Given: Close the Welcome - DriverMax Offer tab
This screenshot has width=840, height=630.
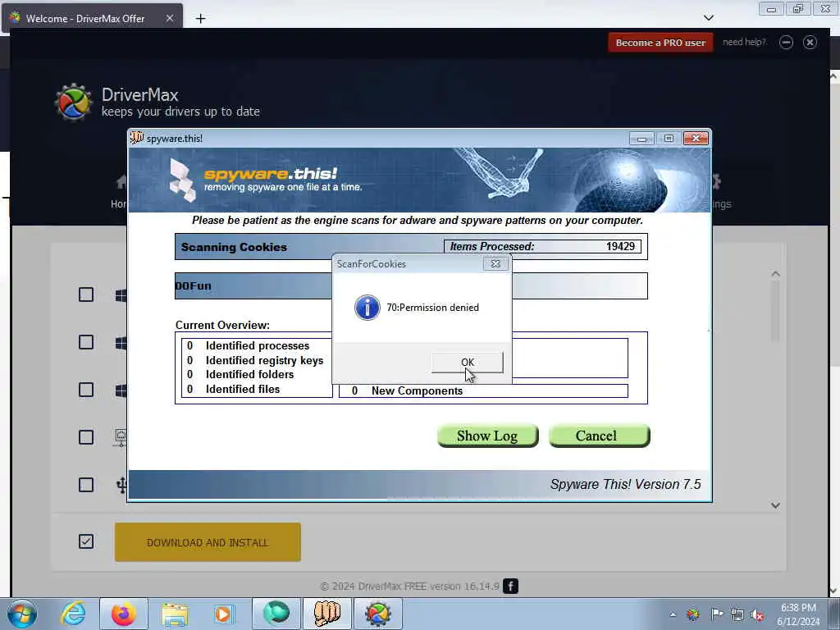Looking at the screenshot, I should pos(169,18).
